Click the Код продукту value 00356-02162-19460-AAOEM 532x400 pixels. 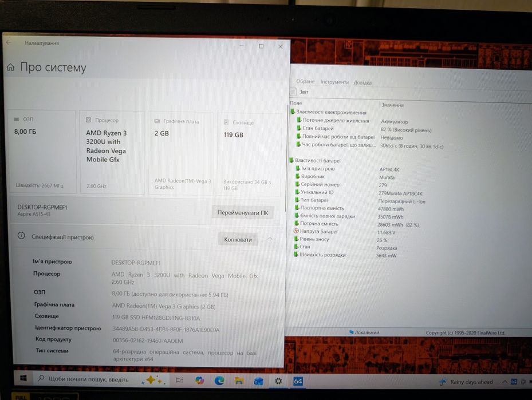point(148,340)
